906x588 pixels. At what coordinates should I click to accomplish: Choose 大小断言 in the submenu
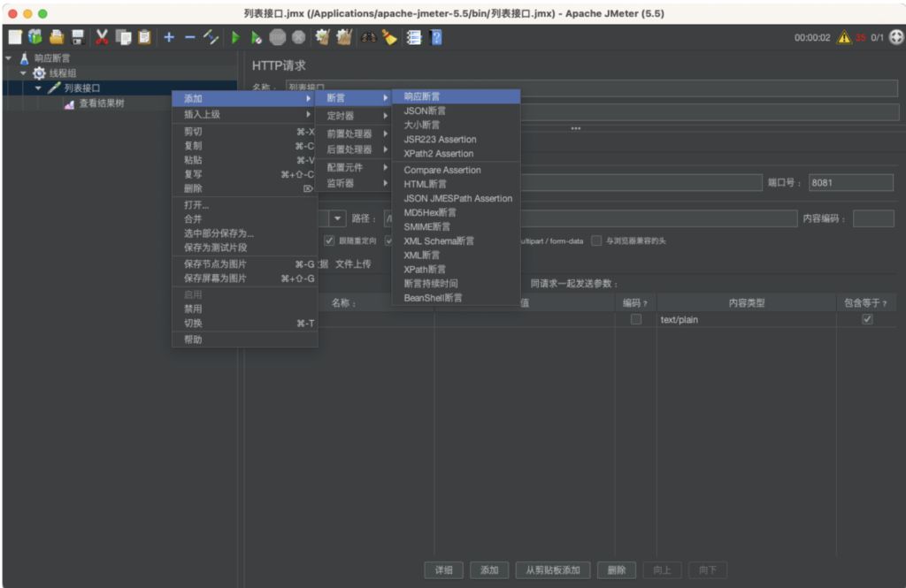457,125
